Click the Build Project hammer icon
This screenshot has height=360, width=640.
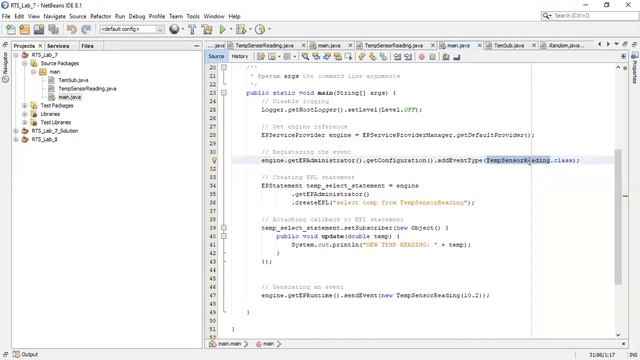pyautogui.click(x=192, y=29)
